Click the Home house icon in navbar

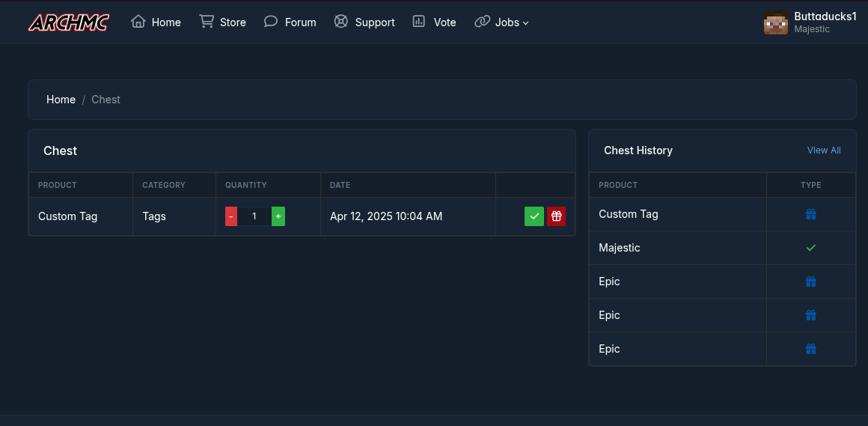pyautogui.click(x=138, y=22)
